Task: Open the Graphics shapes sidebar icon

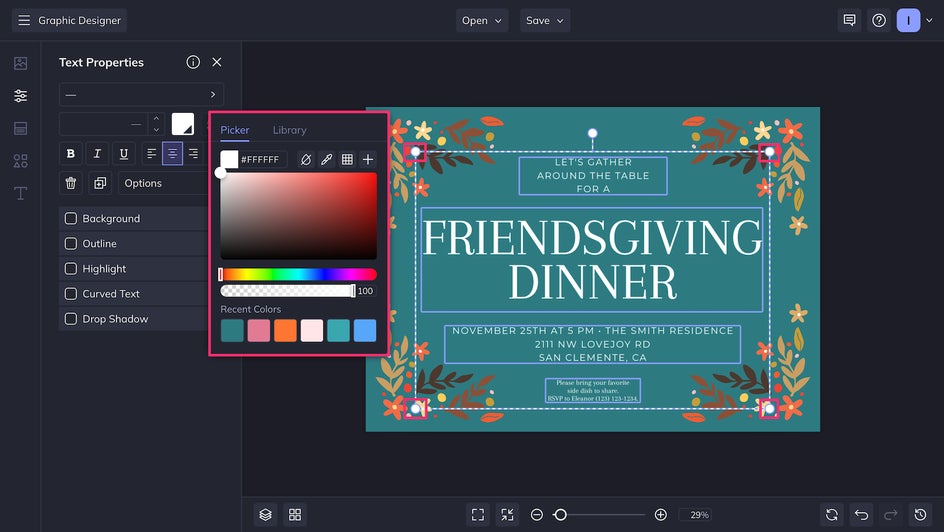Action: point(20,161)
